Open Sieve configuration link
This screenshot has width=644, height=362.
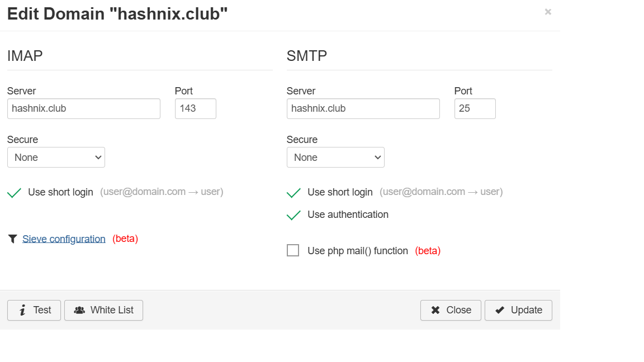tap(64, 239)
